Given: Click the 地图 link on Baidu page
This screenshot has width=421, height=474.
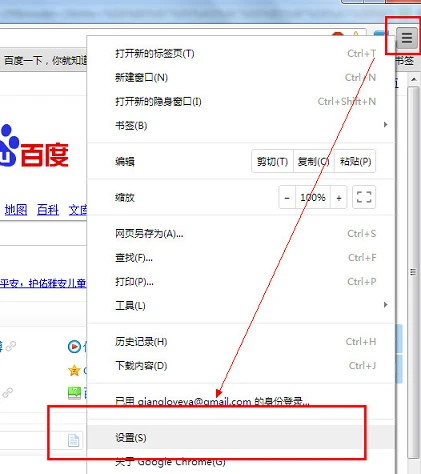Looking at the screenshot, I should coord(16,210).
